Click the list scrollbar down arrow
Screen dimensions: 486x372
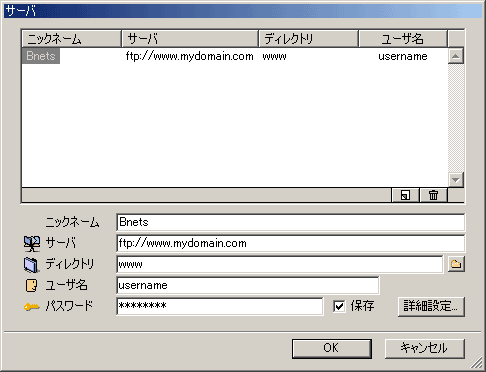tap(456, 180)
